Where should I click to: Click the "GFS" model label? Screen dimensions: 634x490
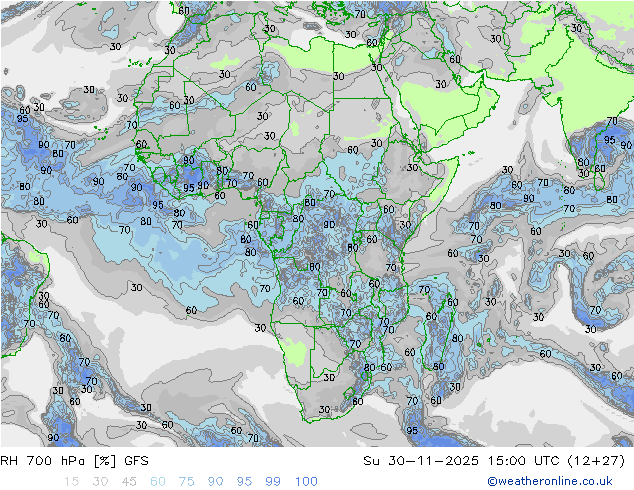click(x=136, y=460)
